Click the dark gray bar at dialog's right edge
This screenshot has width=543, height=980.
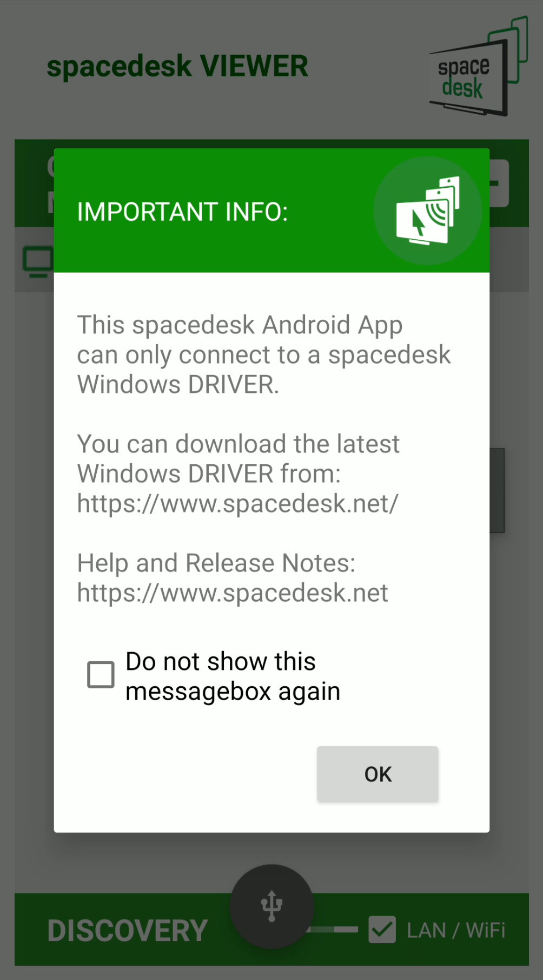(x=497, y=490)
